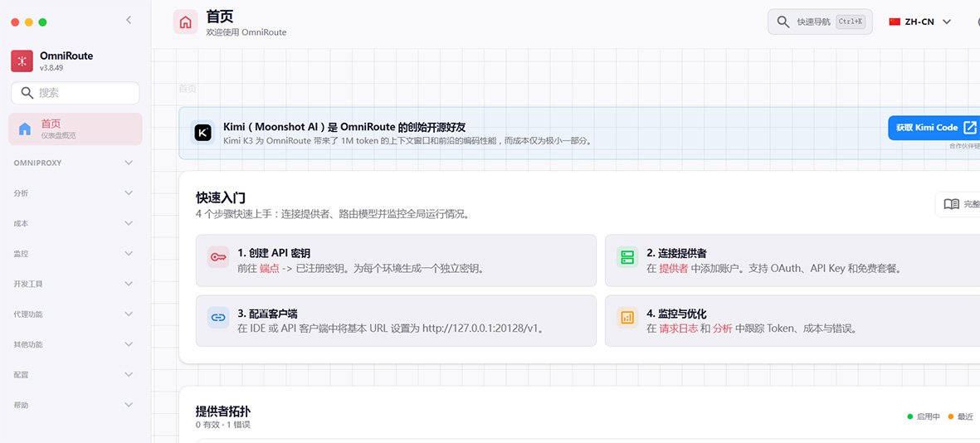Screen dimensions: 980x443
Task: Click the link icon for 配置客户端
Action: pos(218,318)
